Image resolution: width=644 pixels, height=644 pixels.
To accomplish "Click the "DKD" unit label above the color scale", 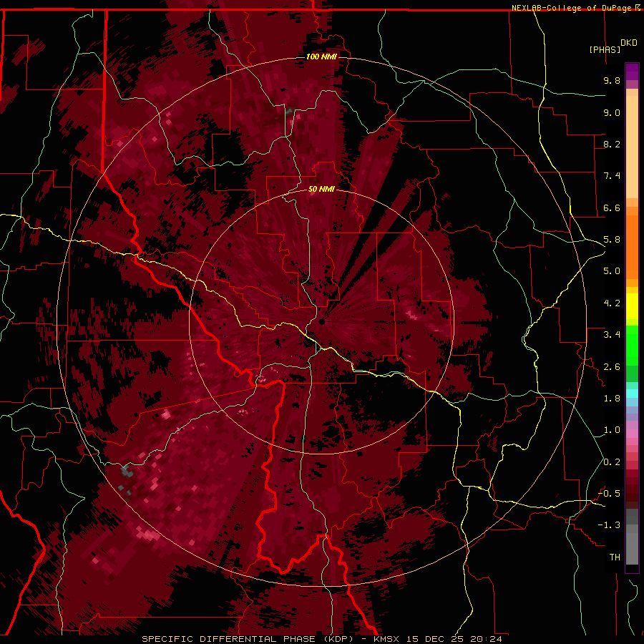I will tap(628, 43).
